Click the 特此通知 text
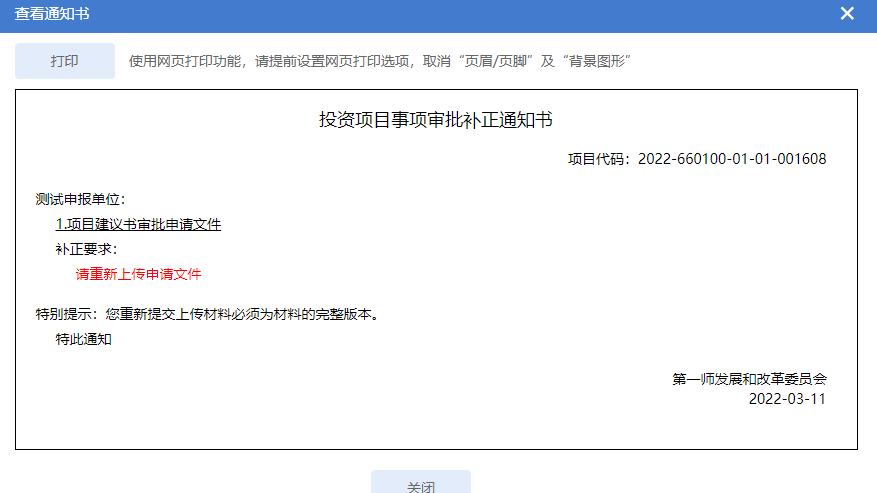877x493 pixels. [84, 339]
